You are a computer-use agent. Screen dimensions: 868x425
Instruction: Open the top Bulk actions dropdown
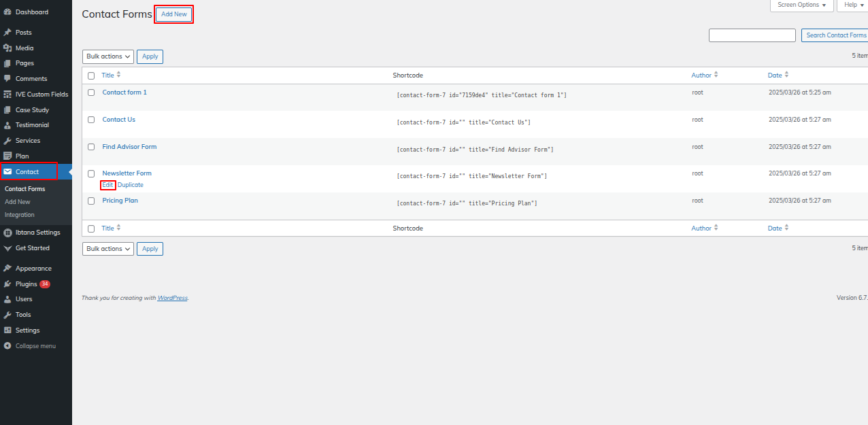pos(108,56)
